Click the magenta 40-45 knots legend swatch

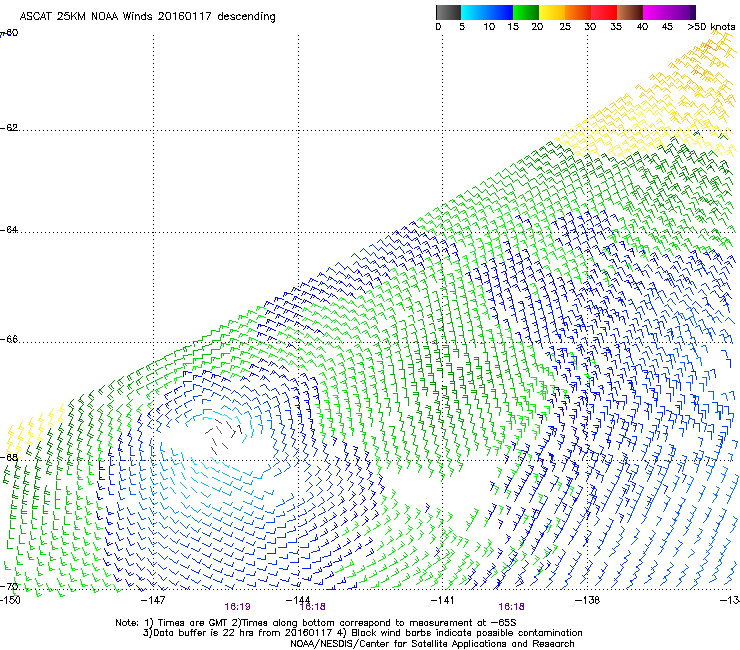[x=656, y=12]
